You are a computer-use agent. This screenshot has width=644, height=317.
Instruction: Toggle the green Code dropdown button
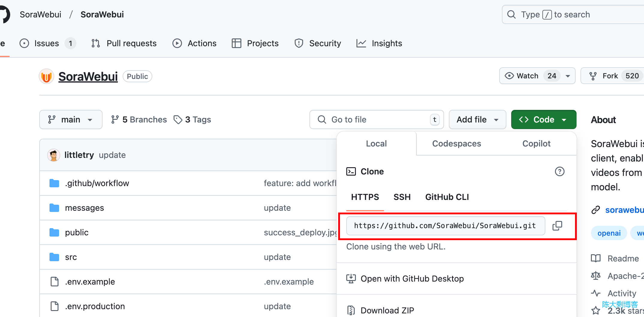point(544,119)
